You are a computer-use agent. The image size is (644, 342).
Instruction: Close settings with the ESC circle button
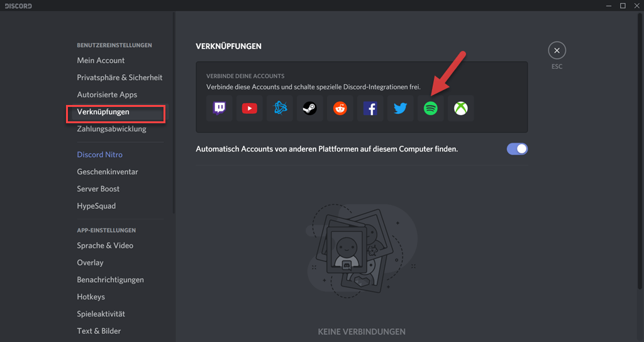point(557,50)
